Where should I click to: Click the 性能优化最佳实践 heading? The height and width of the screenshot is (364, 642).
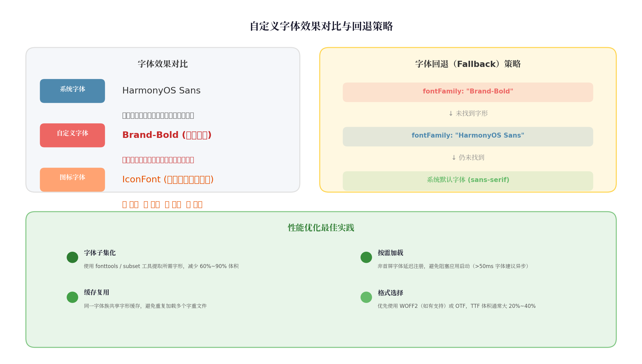[321, 228]
